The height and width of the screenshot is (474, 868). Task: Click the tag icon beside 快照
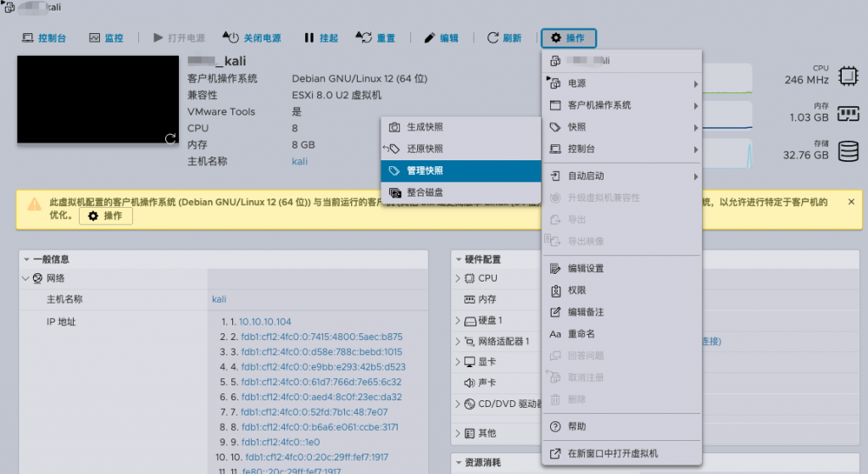pyautogui.click(x=555, y=127)
